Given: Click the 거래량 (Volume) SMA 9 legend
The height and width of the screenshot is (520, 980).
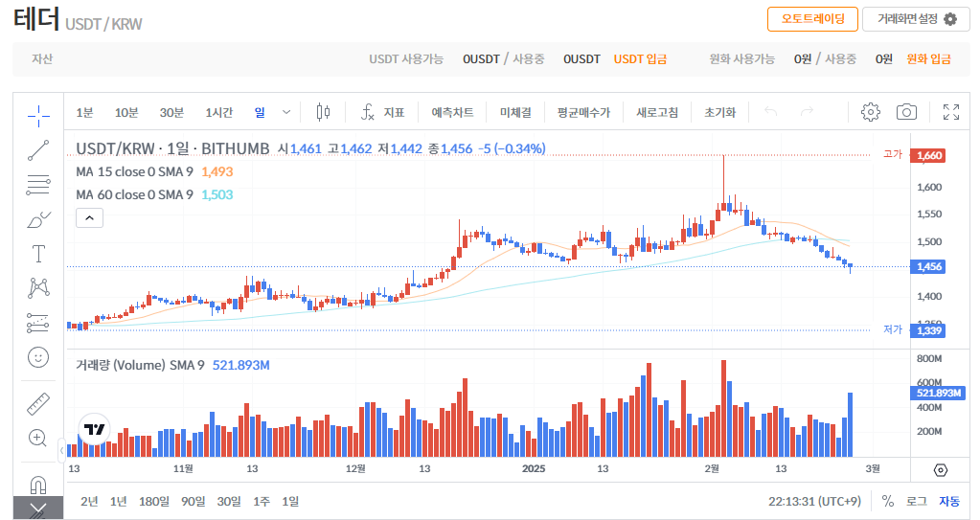Looking at the screenshot, I should click(140, 365).
